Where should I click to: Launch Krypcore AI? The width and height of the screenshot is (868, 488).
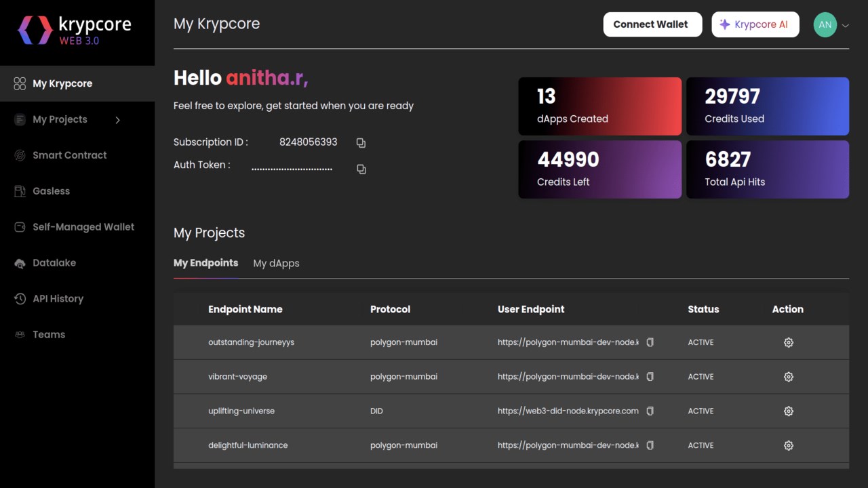[755, 24]
